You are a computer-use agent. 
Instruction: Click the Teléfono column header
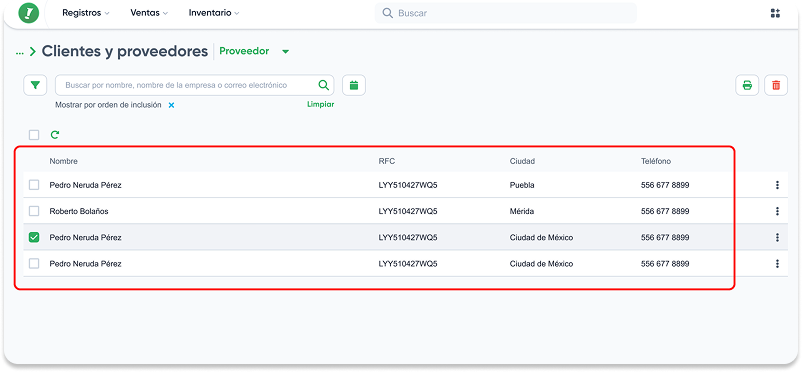tap(656, 161)
